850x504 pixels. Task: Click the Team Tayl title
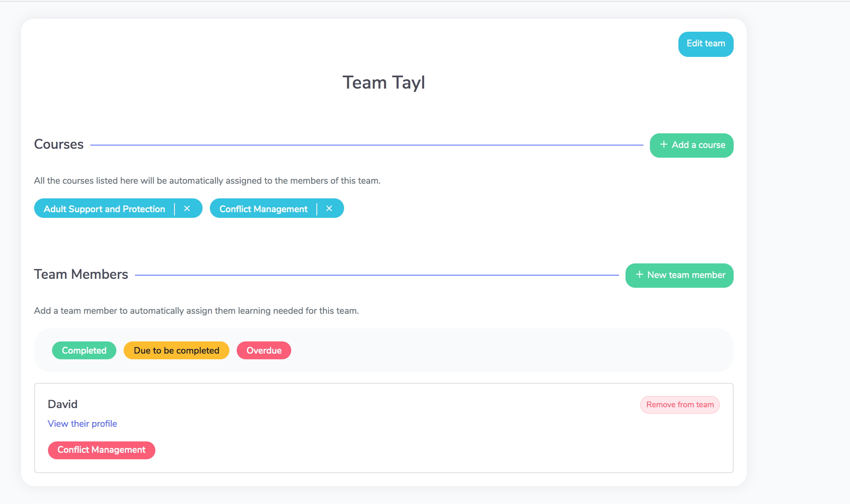384,83
